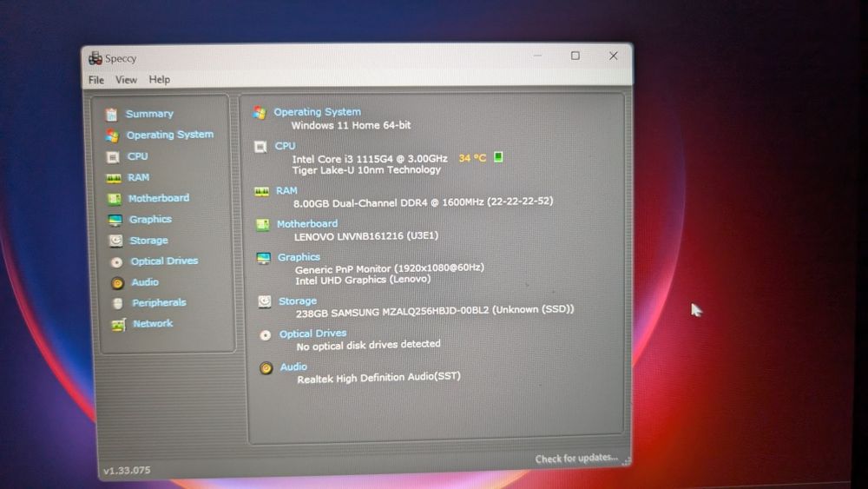Screen dimensions: 868x489
Task: Click the disc icon beside Optical Drives heading
Action: tap(266, 335)
